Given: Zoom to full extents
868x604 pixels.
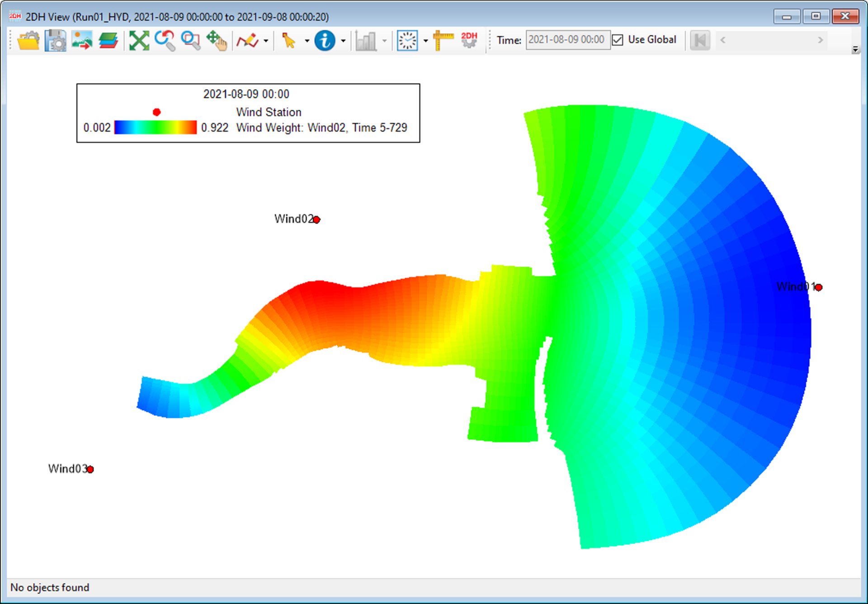Looking at the screenshot, I should pyautogui.click(x=139, y=40).
